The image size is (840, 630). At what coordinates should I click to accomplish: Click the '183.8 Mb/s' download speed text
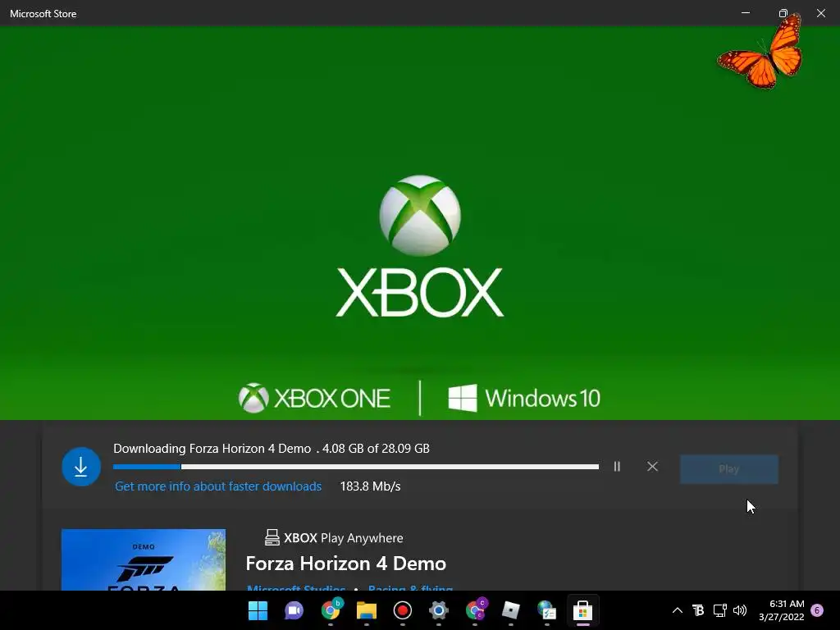pos(370,486)
